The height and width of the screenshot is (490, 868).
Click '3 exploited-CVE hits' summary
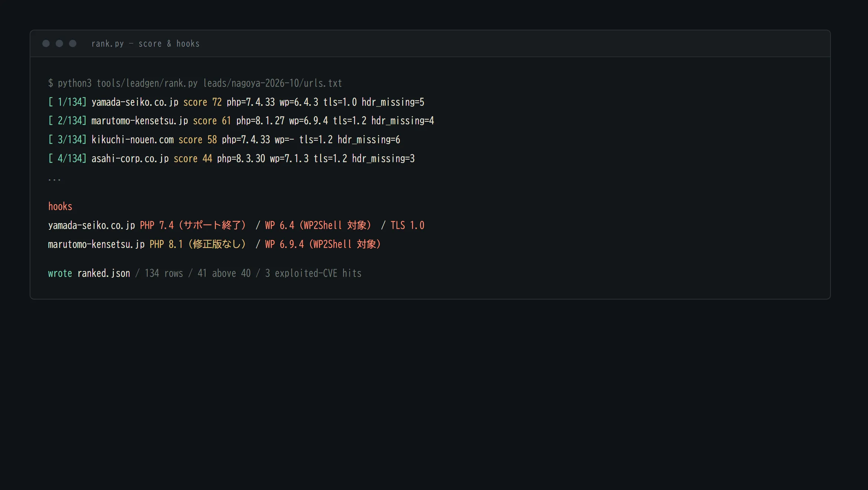313,274
